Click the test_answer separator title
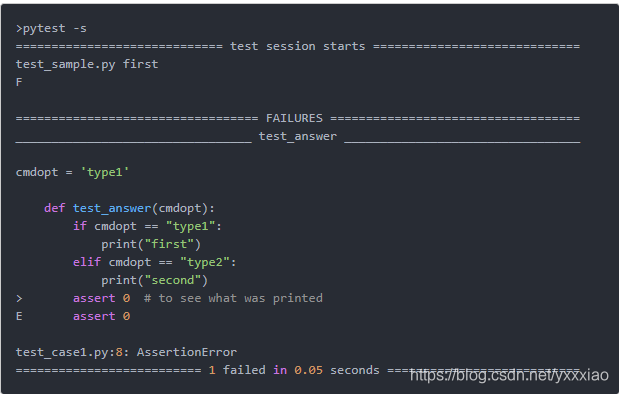619x394 pixels. (298, 137)
